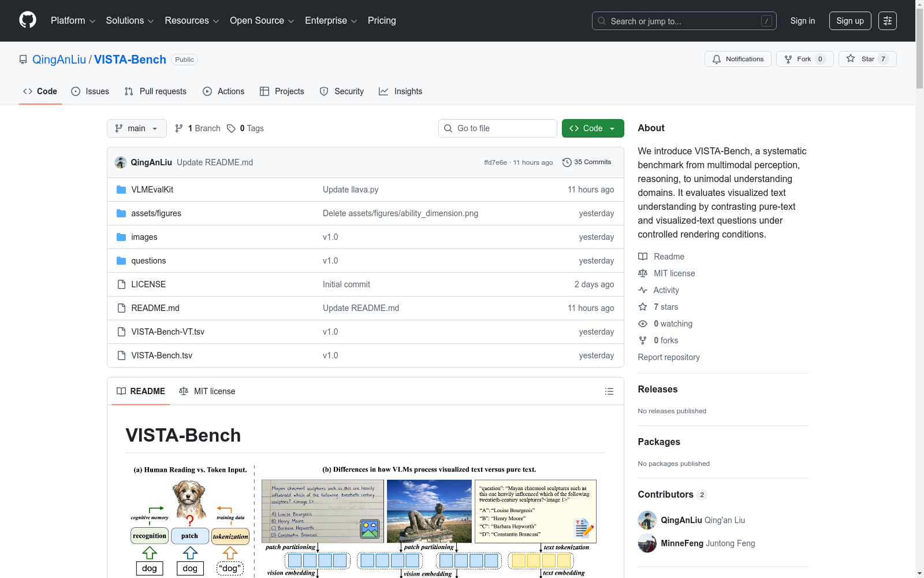Expand the Resources menu
This screenshot has width=924, height=578.
[x=192, y=21]
